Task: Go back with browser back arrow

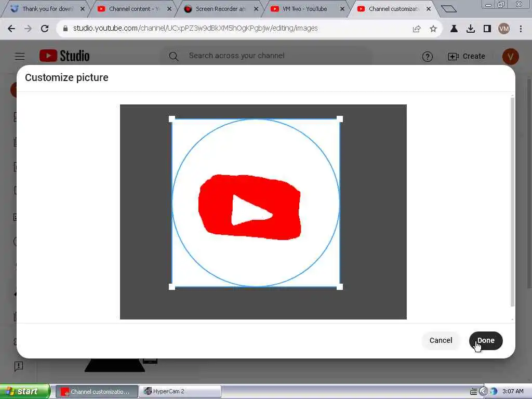Action: (11, 29)
